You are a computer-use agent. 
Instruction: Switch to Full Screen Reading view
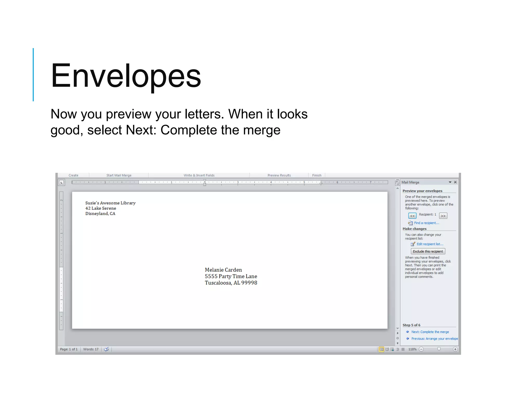point(387,349)
